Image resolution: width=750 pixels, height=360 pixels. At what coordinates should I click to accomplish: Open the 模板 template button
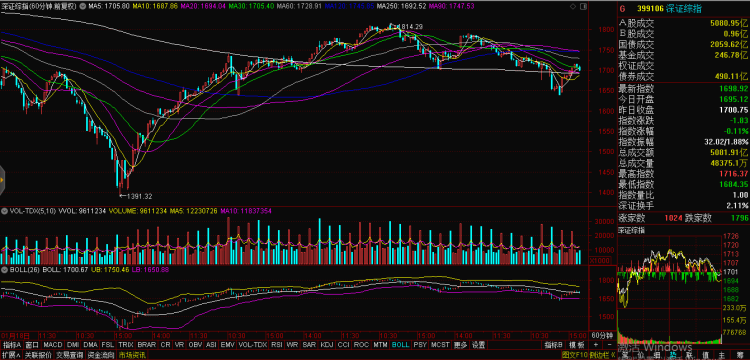click(x=576, y=345)
